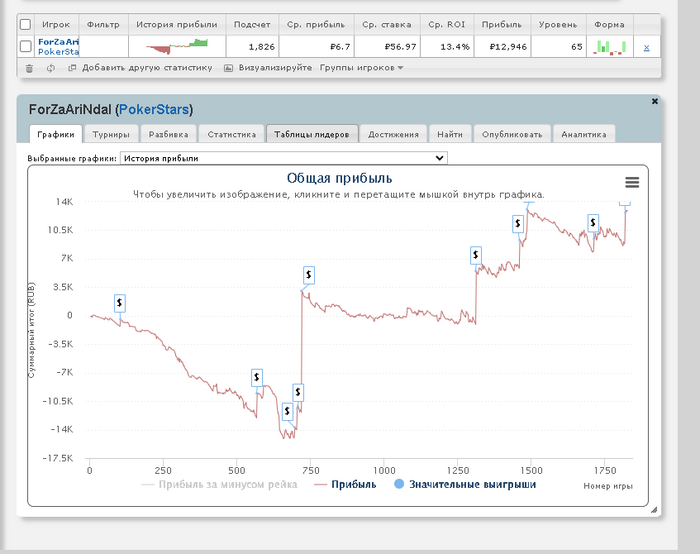Close the ForZaAriNdal panel with the X
700x554 pixels.
654,101
